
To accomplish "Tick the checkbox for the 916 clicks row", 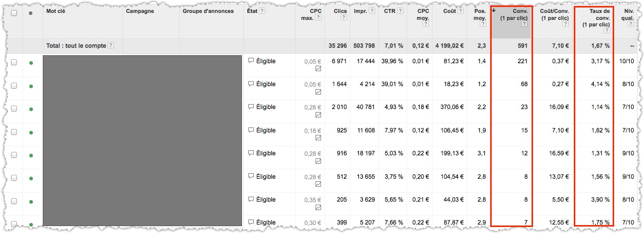I will (x=14, y=155).
